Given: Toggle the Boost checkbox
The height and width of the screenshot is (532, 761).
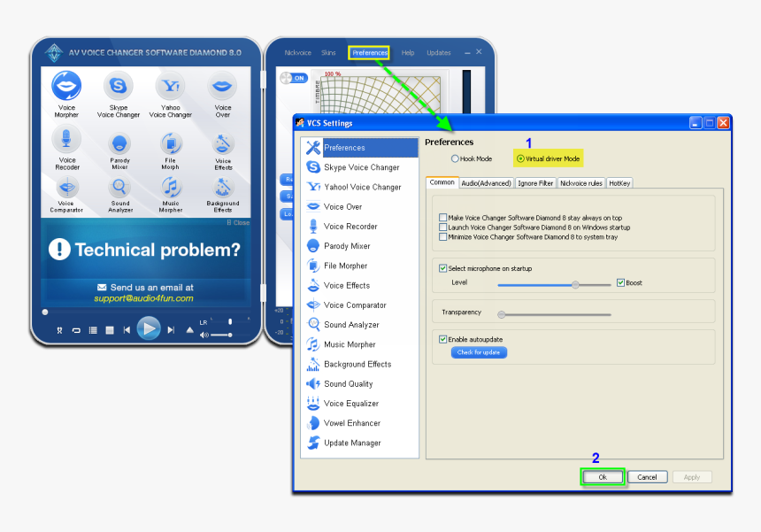Looking at the screenshot, I should (620, 282).
